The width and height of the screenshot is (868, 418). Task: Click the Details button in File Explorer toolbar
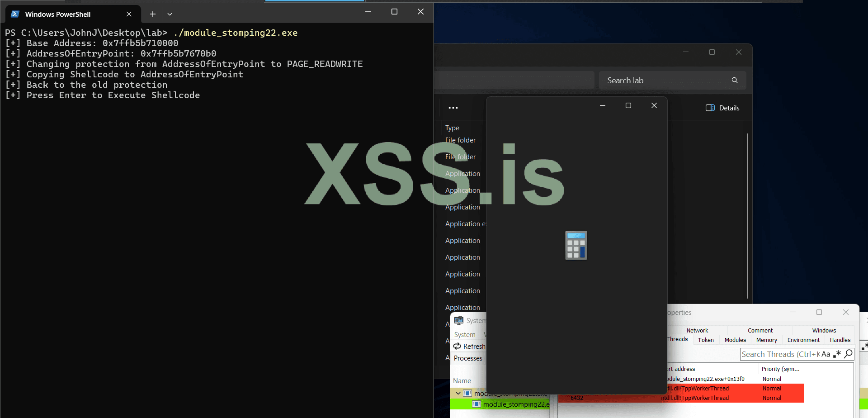tap(722, 108)
